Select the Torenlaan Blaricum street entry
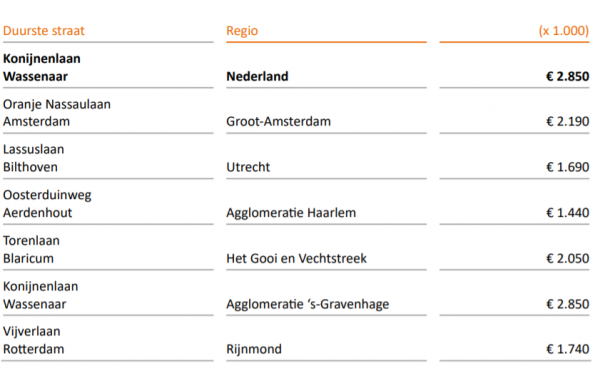The height and width of the screenshot is (376, 600). [x=31, y=249]
